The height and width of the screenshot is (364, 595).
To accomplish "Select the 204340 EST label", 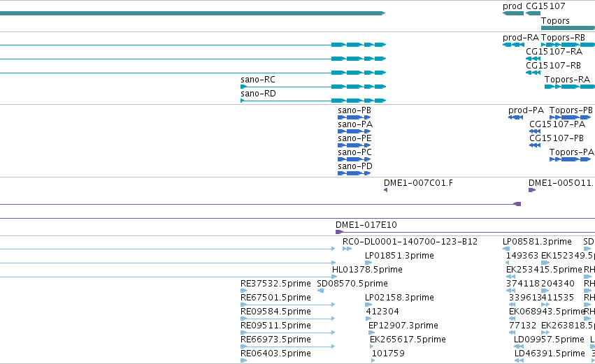I will 558,284.
